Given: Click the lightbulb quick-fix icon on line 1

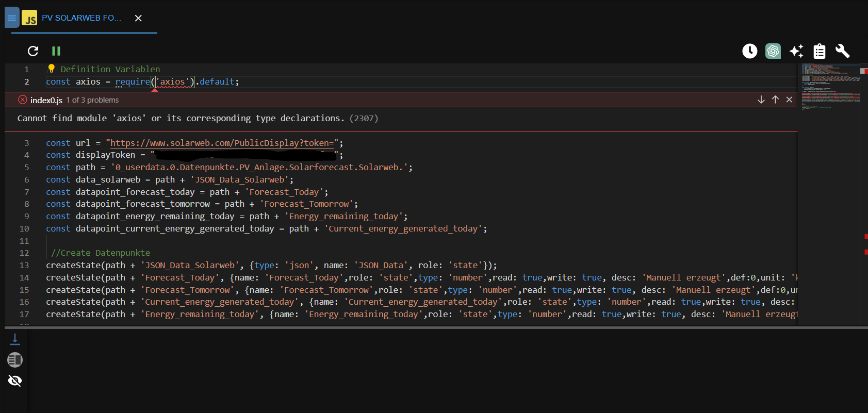Looking at the screenshot, I should (x=51, y=69).
